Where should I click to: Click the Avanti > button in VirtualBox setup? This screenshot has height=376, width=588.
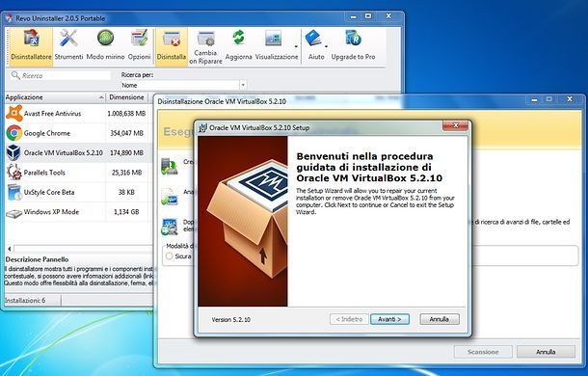click(x=389, y=319)
